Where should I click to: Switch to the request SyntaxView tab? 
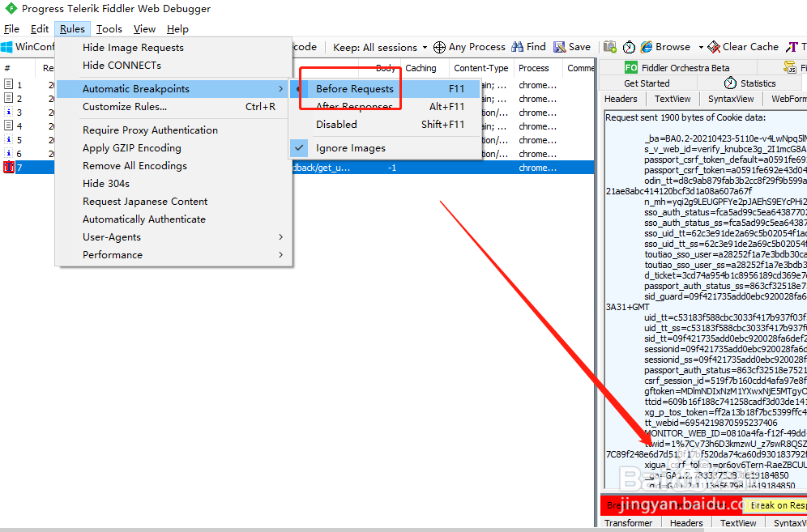pos(731,99)
